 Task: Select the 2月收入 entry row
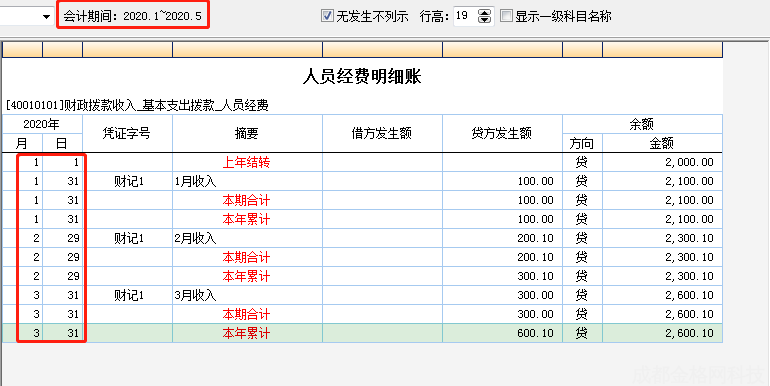[x=362, y=238]
